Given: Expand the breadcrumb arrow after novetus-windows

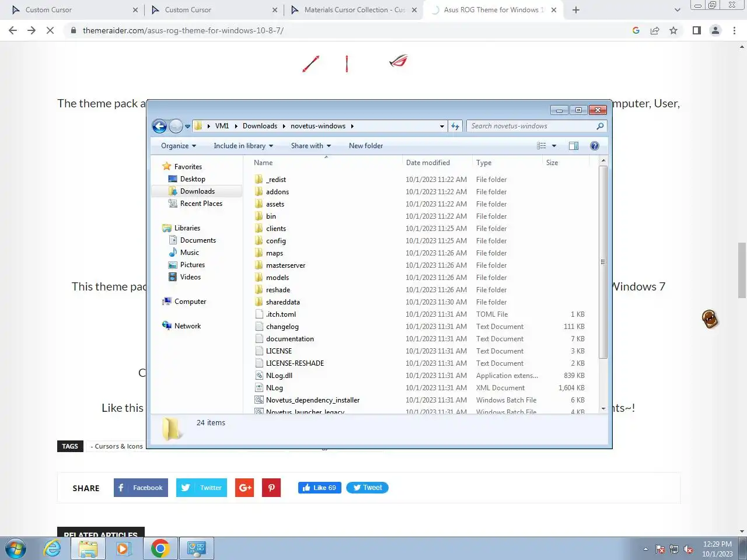Looking at the screenshot, I should pos(352,126).
